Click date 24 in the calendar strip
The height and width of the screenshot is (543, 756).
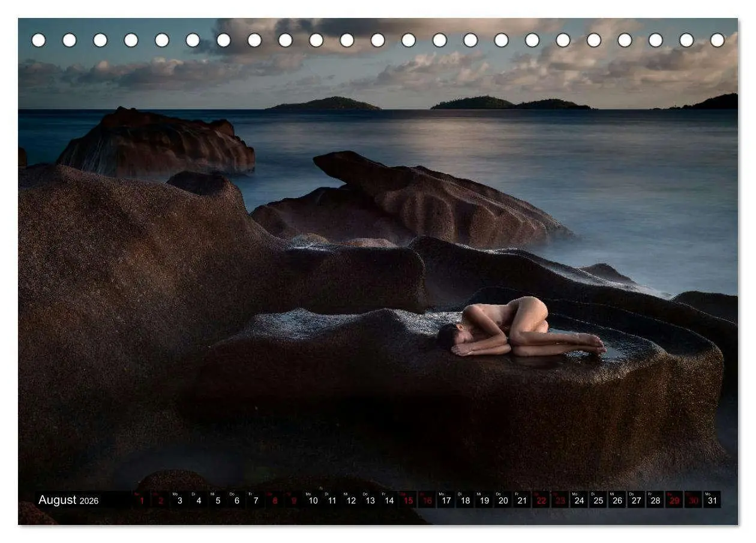click(579, 499)
